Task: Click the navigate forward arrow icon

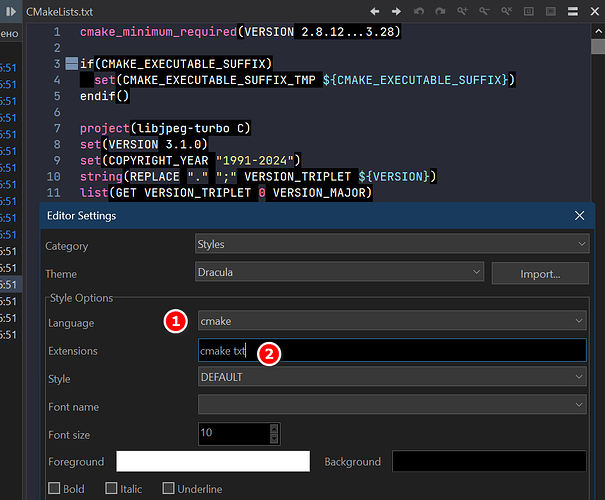Action: coord(396,12)
